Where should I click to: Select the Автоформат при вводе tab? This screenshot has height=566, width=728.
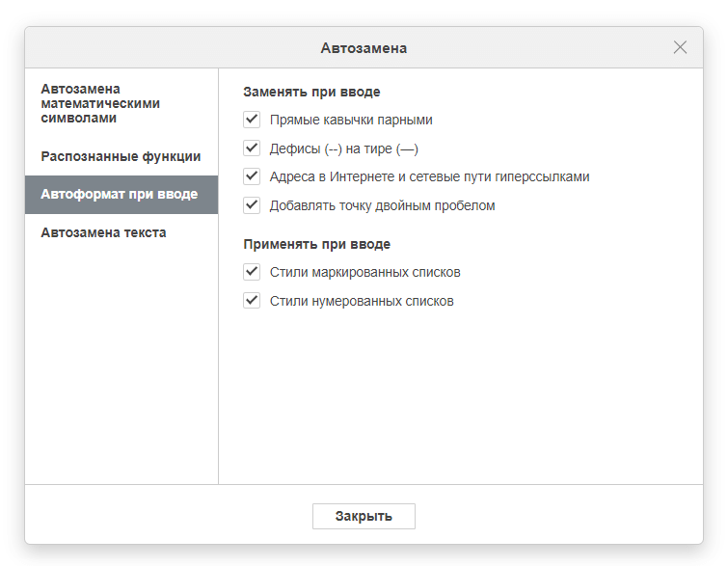tap(120, 194)
